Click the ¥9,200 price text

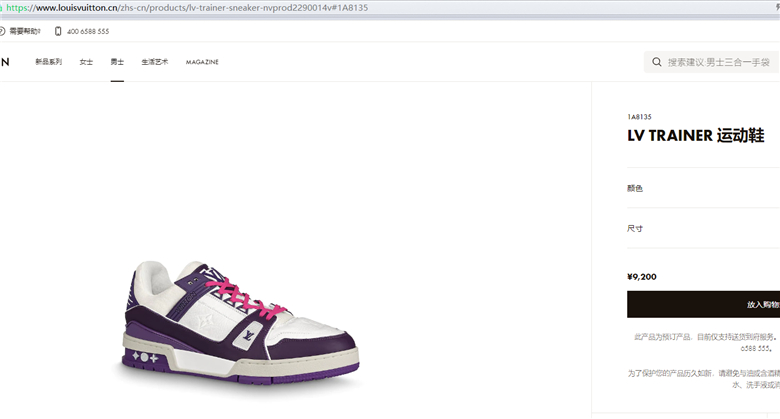click(642, 277)
